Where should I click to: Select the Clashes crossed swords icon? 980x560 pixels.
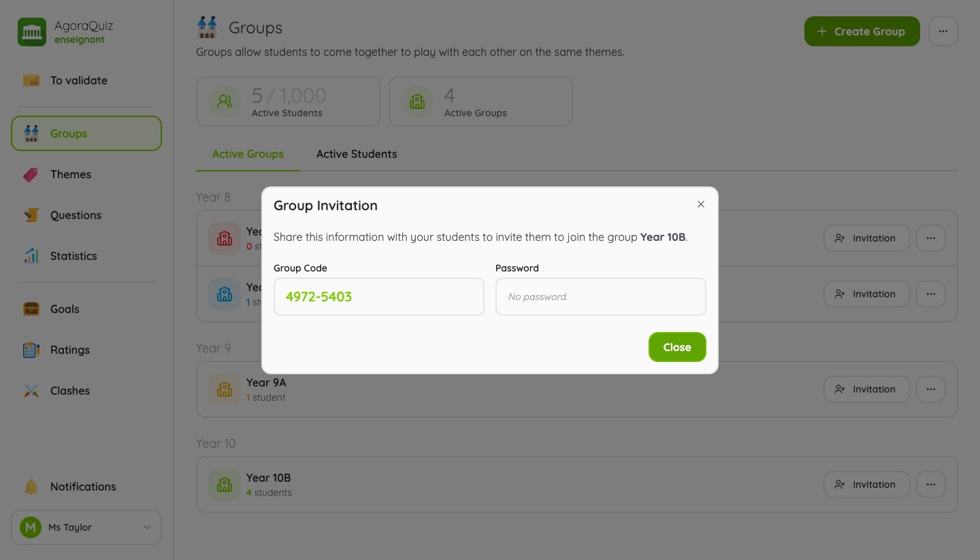click(x=31, y=391)
